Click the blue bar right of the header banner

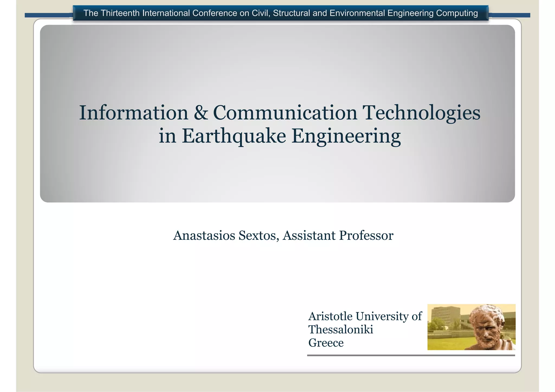click(509, 15)
